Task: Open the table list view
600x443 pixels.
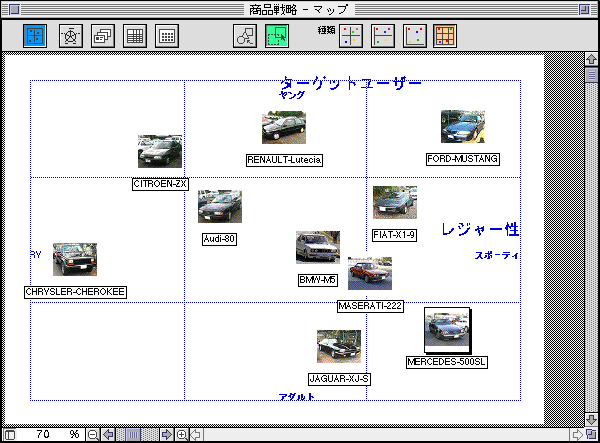Action: point(135,36)
